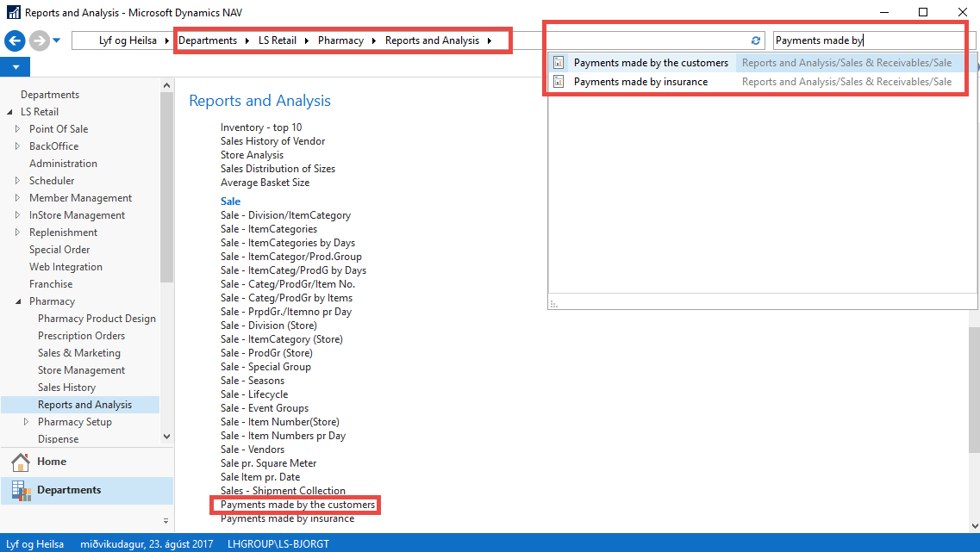
Task: Click the report icon beside Payments made by the customers result
Action: click(559, 63)
